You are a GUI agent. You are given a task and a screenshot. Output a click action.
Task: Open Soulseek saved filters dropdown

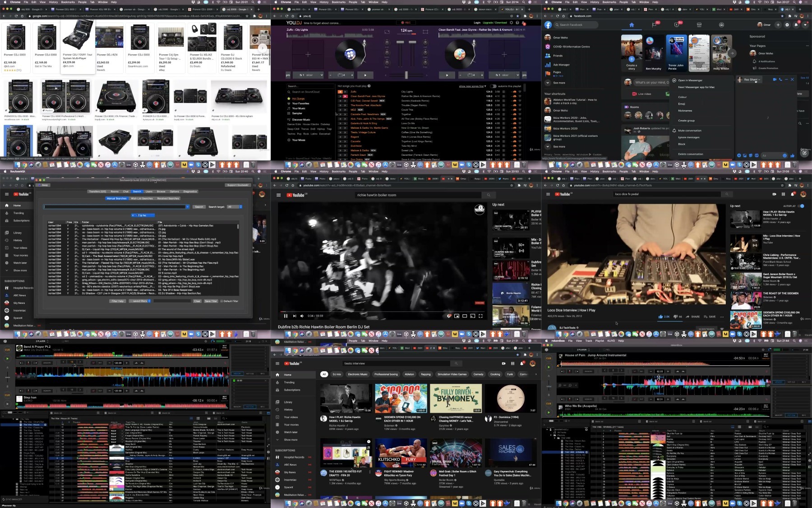point(140,301)
